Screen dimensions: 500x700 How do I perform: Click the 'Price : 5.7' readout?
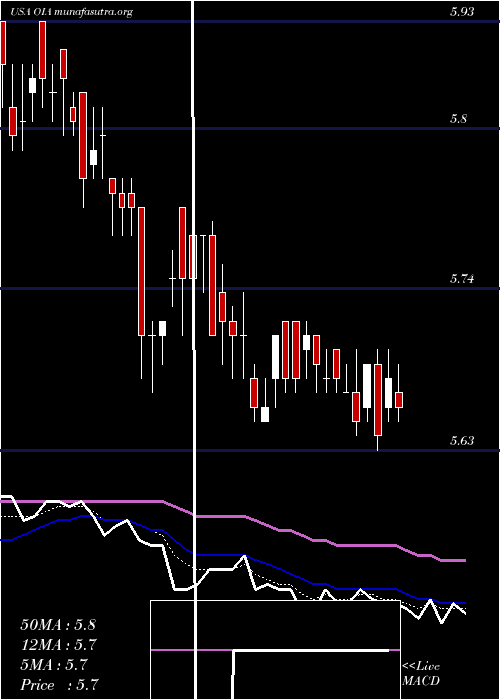tap(59, 685)
